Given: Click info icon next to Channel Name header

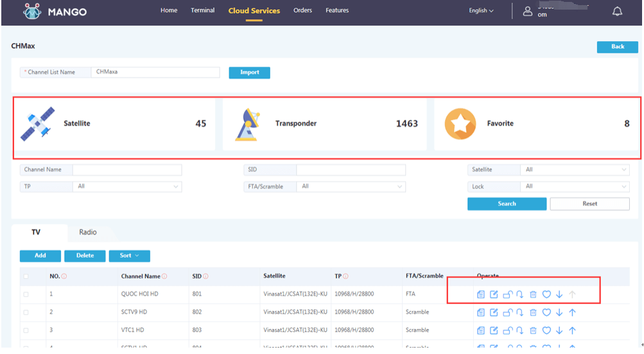Looking at the screenshot, I should click(x=164, y=276).
